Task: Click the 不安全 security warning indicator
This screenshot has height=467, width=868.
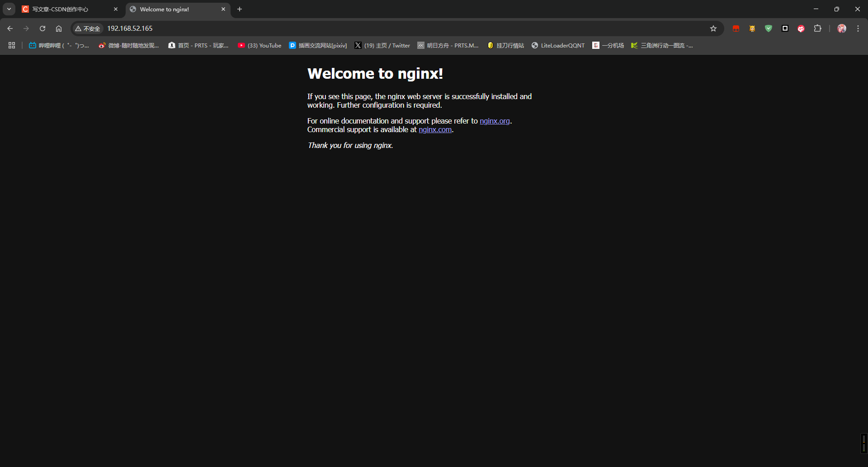Action: click(x=88, y=29)
